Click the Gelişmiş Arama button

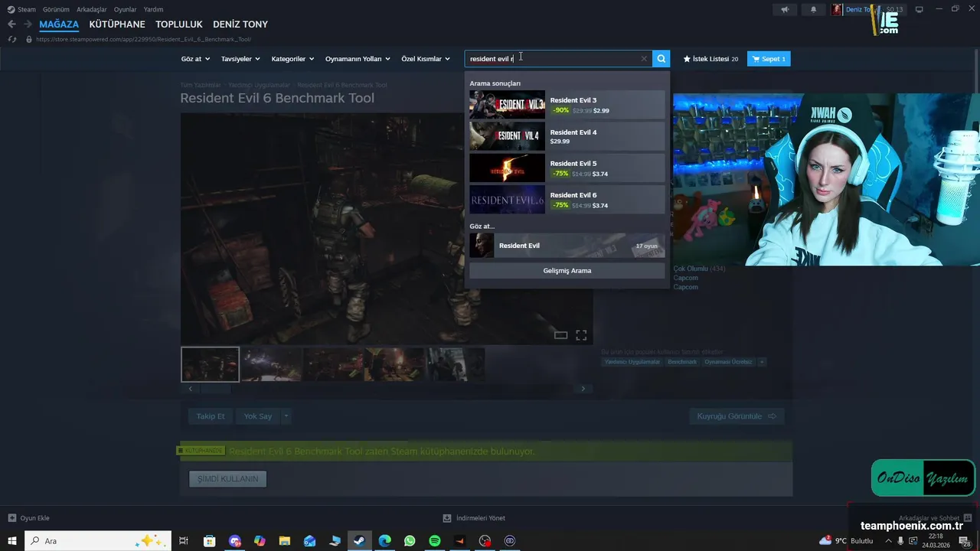coord(567,270)
